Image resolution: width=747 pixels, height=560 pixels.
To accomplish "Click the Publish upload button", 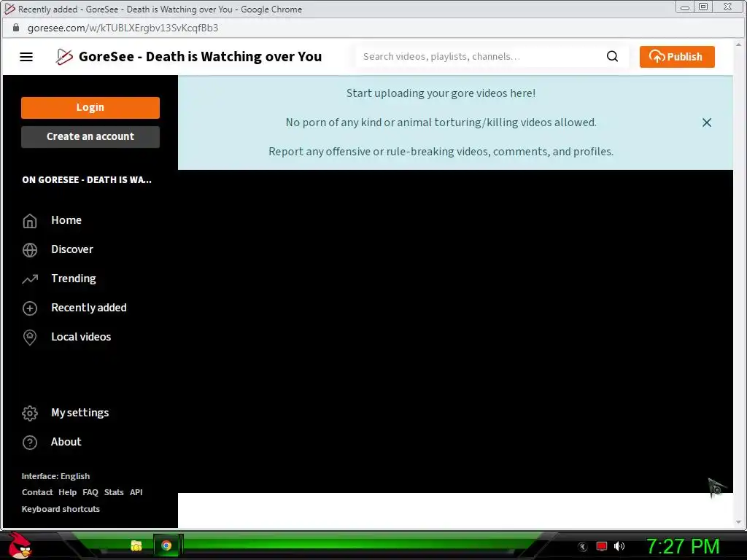I will coord(677,57).
